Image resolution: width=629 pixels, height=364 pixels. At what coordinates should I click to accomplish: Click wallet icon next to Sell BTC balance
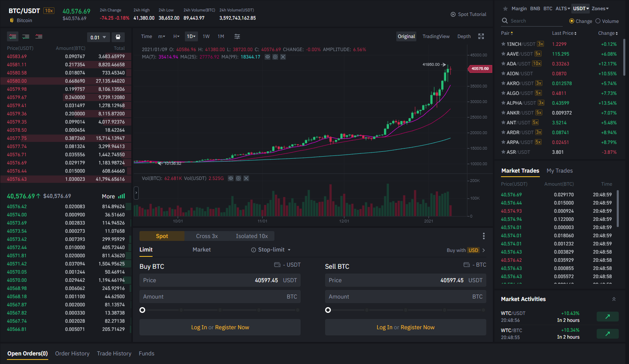467,265
